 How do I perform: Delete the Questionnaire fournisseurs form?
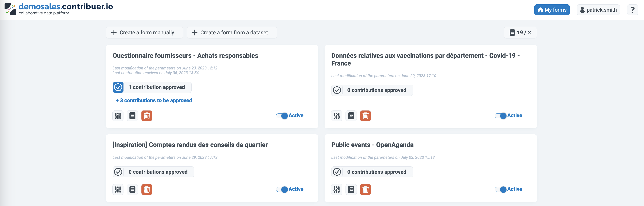147,116
